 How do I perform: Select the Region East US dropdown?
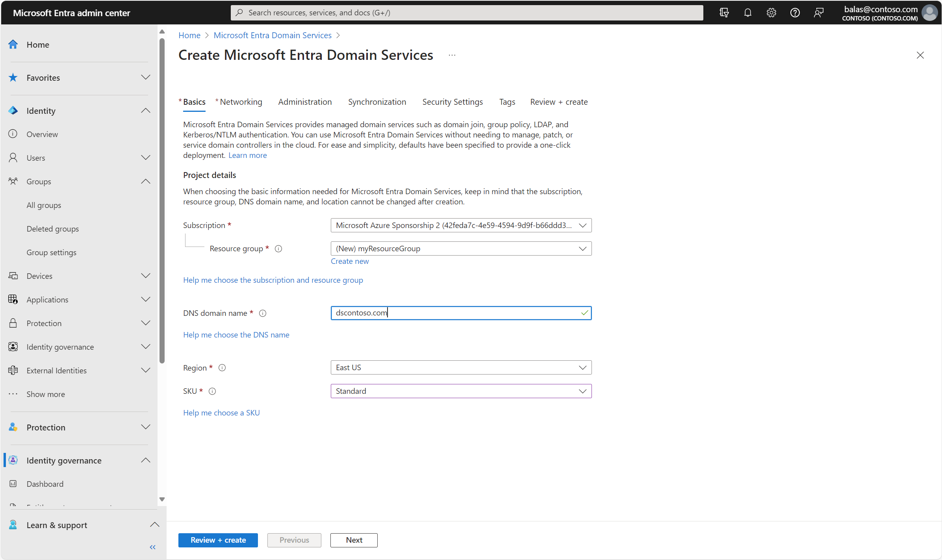tap(460, 367)
